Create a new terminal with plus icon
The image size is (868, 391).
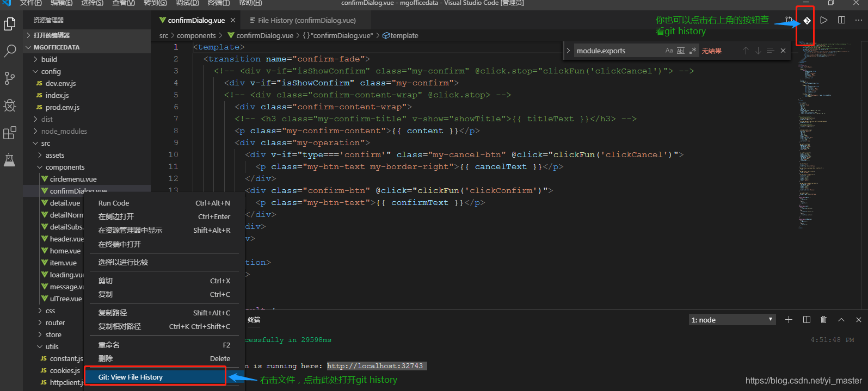(x=789, y=320)
